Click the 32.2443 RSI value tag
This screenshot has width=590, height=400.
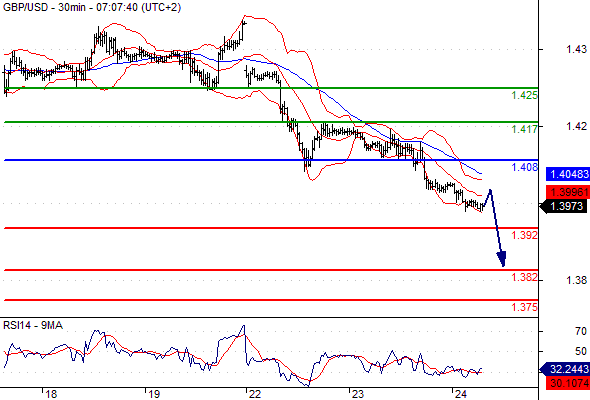tap(565, 369)
